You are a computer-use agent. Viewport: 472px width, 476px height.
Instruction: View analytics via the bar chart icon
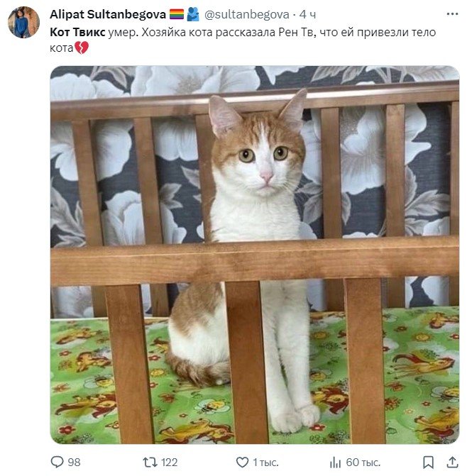335,463
